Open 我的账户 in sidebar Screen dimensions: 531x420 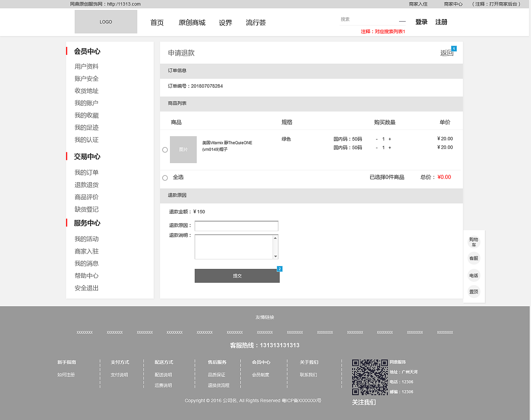click(87, 103)
